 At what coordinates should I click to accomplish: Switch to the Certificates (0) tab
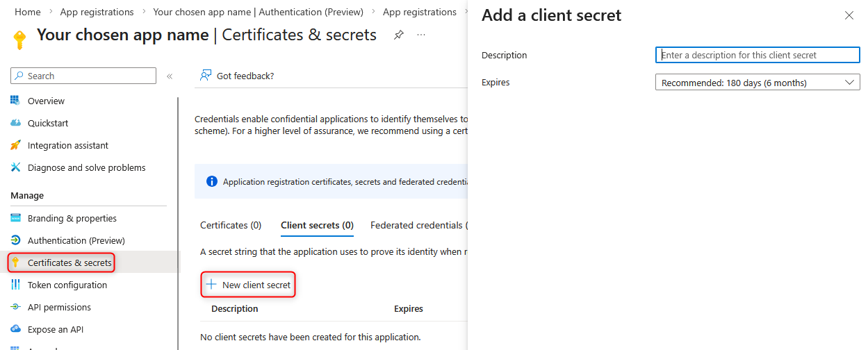coord(231,225)
